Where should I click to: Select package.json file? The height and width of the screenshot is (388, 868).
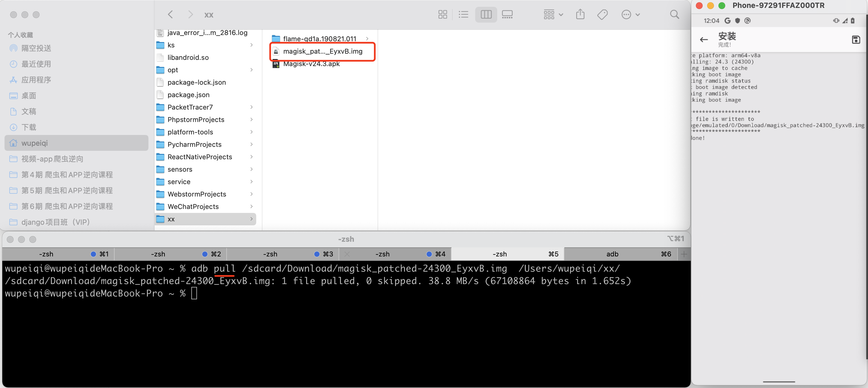click(205, 95)
